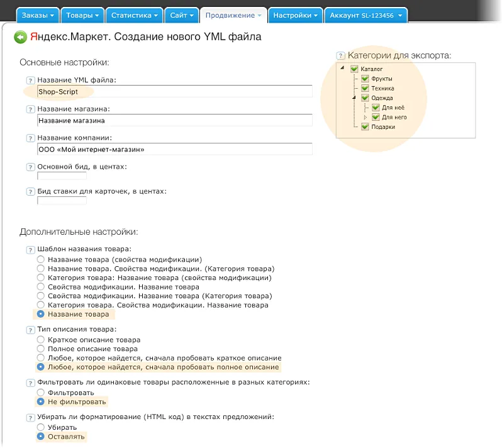The width and height of the screenshot is (502, 448).
Task: Click the Название магазина input field
Action: [x=174, y=120]
